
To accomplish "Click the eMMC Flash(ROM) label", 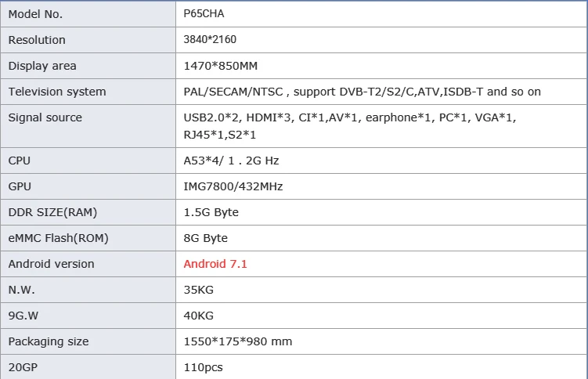I will point(58,238).
